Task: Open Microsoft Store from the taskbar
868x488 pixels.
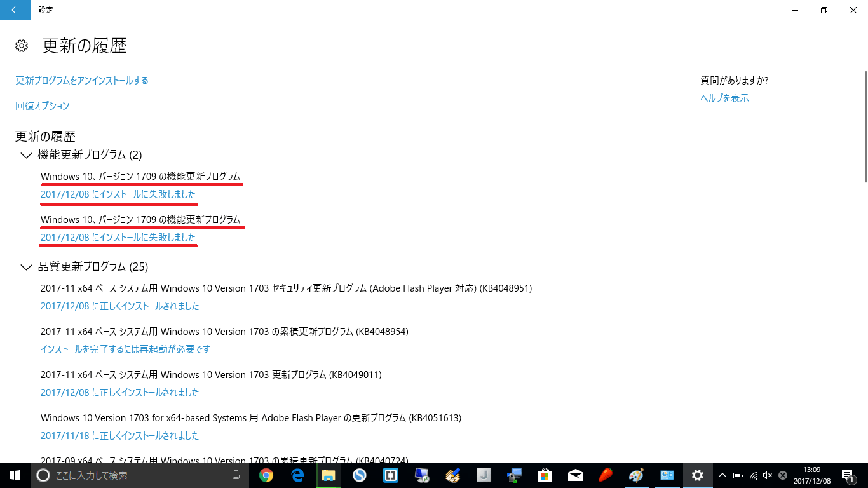Action: pos(545,475)
